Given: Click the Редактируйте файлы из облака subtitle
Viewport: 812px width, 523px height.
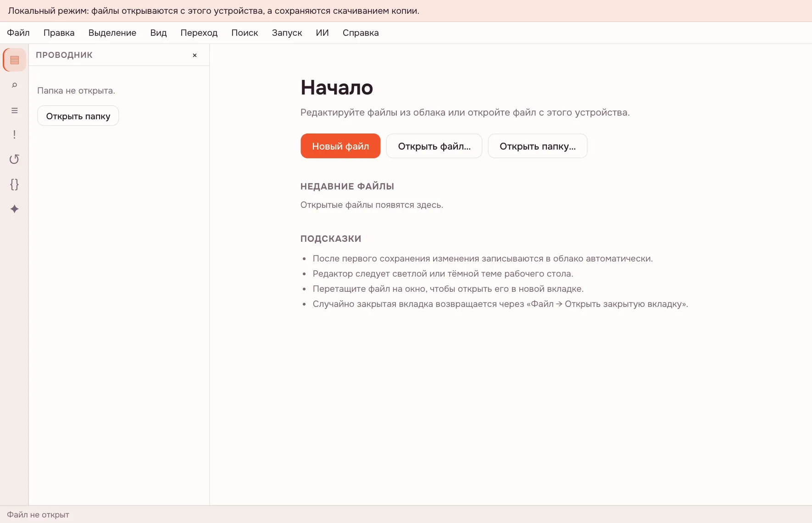Looking at the screenshot, I should pos(465,112).
